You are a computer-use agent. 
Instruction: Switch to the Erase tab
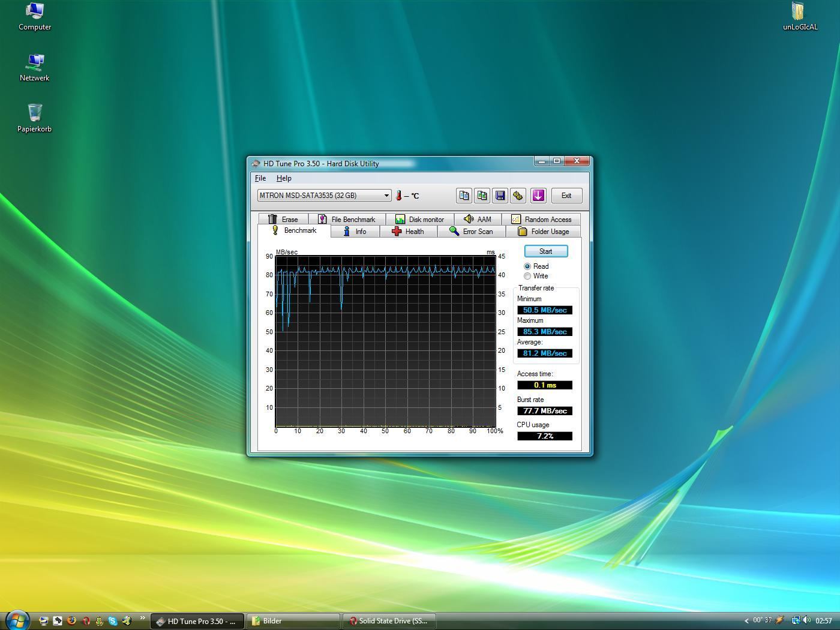pos(283,219)
